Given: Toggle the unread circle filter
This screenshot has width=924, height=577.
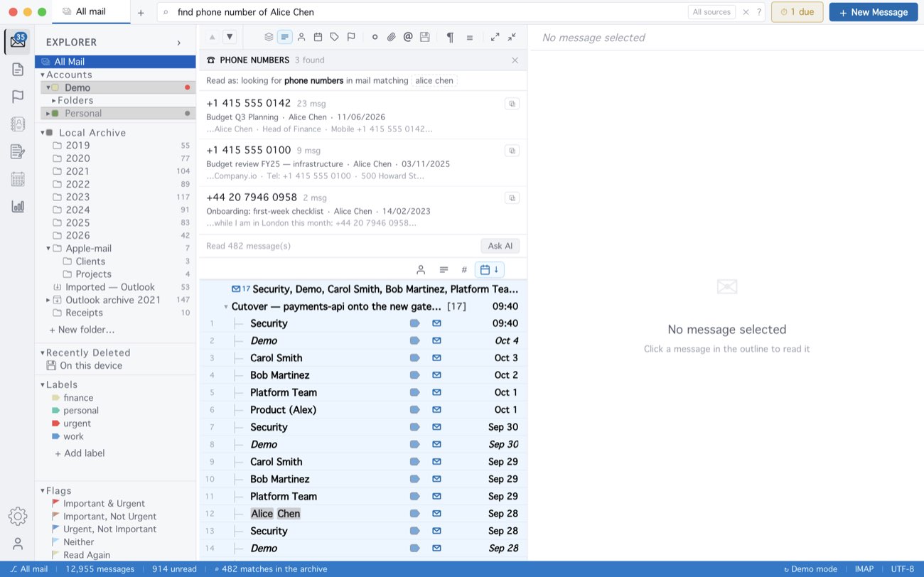Looking at the screenshot, I should 375,38.
